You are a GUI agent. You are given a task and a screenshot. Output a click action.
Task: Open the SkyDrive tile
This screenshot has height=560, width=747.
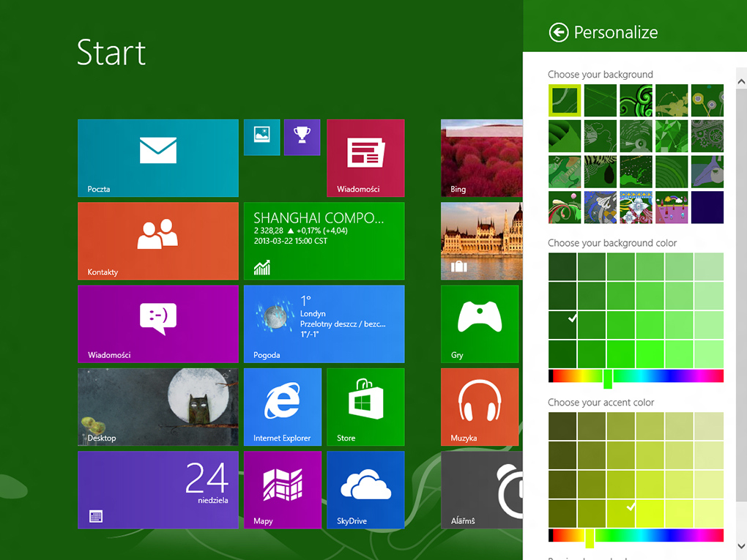[365, 490]
